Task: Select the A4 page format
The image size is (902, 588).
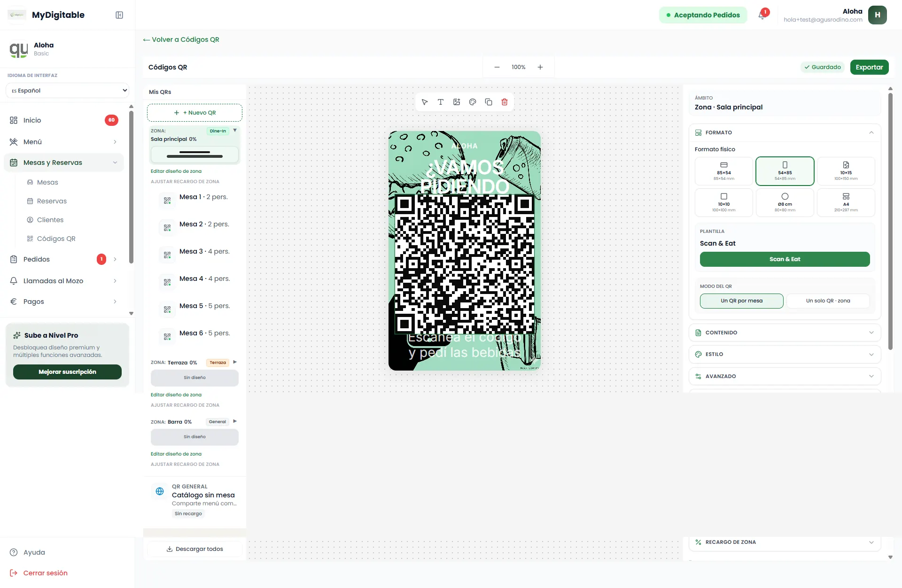Action: click(846, 202)
